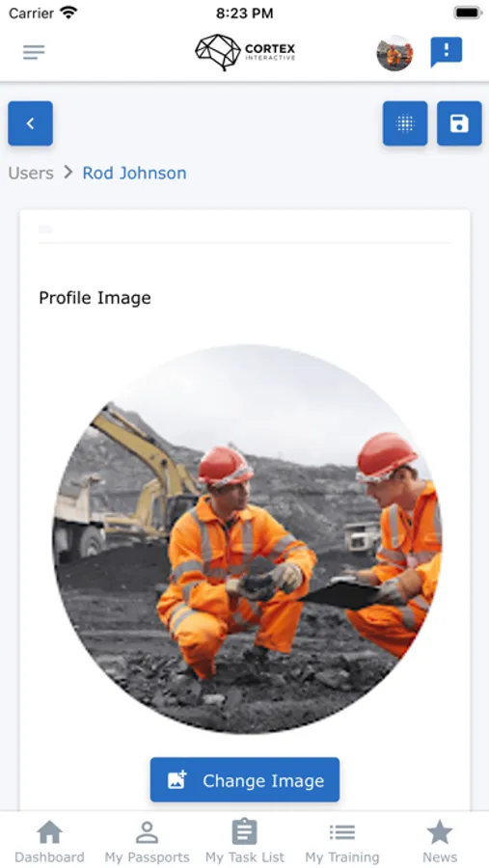Tap the Cortex Interactive logo
Screen dimensions: 489x868
(x=245, y=53)
